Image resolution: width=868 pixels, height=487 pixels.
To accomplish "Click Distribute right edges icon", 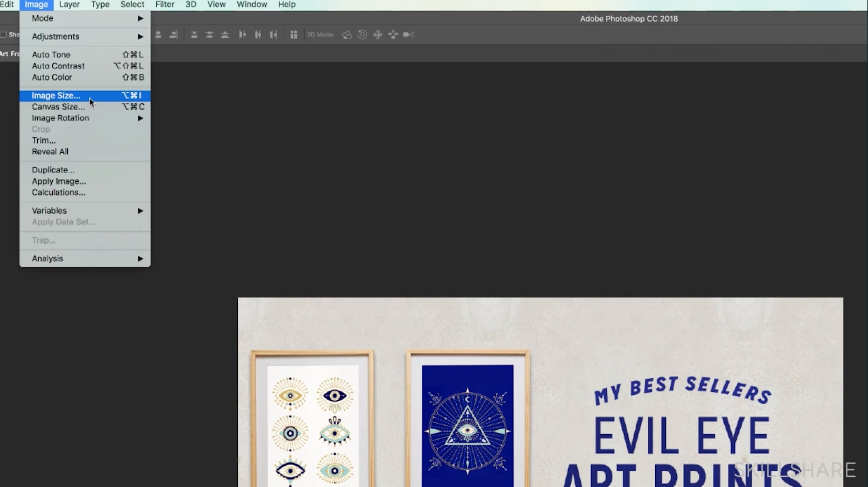I will tap(273, 34).
